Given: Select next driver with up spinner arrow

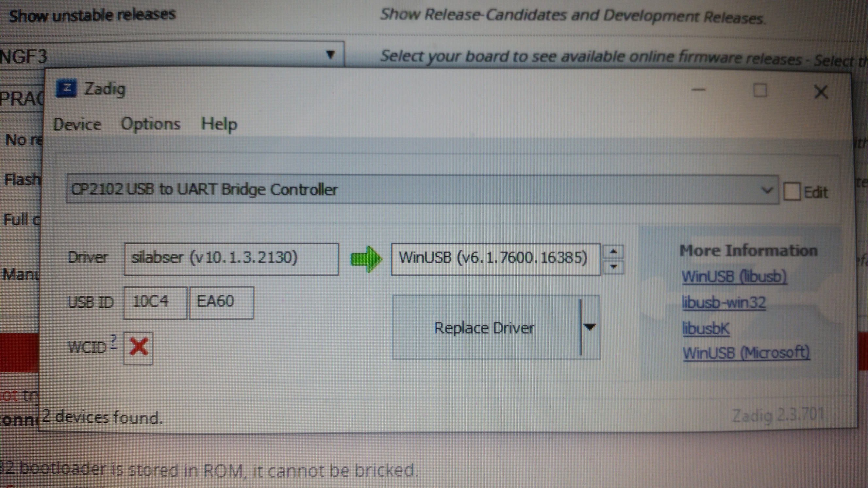Looking at the screenshot, I should tap(613, 252).
